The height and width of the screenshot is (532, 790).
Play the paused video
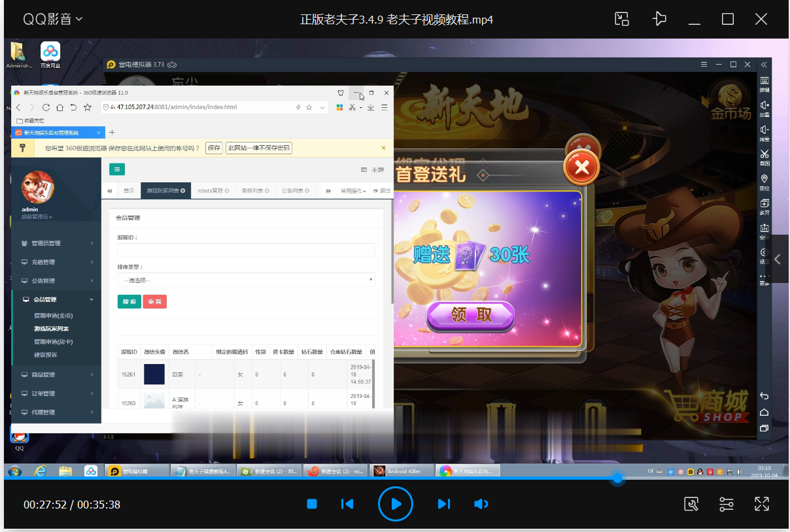tap(395, 504)
